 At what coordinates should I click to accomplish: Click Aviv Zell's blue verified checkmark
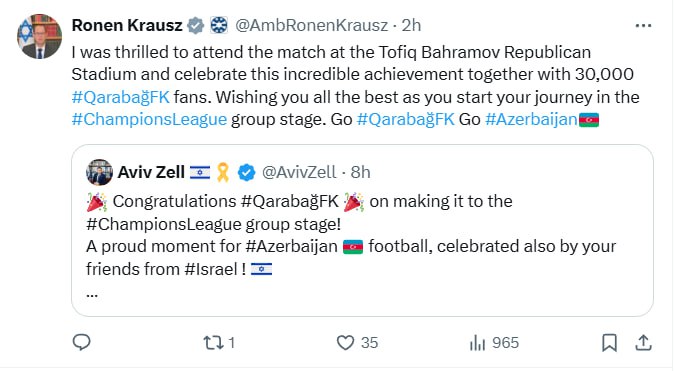pos(246,172)
